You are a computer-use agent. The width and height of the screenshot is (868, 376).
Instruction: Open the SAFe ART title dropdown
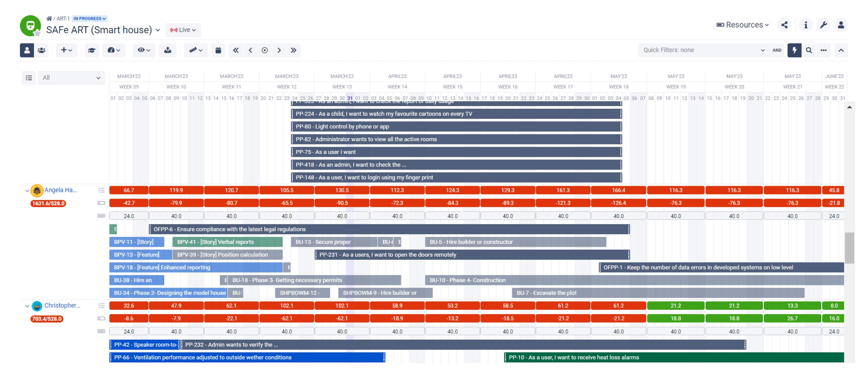pyautogui.click(x=158, y=30)
